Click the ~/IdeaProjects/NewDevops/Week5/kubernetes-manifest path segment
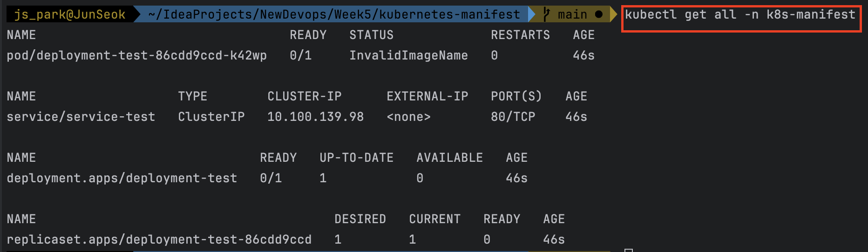This screenshot has width=868, height=252. [334, 15]
